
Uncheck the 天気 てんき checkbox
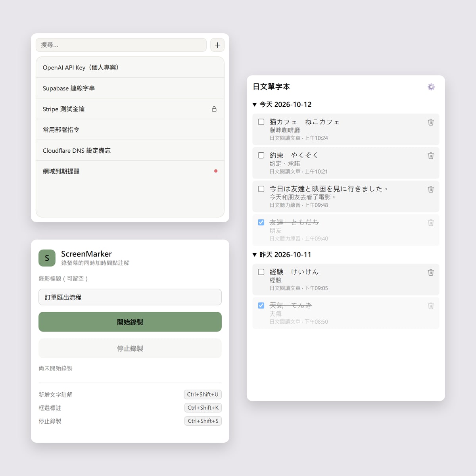[x=261, y=305]
